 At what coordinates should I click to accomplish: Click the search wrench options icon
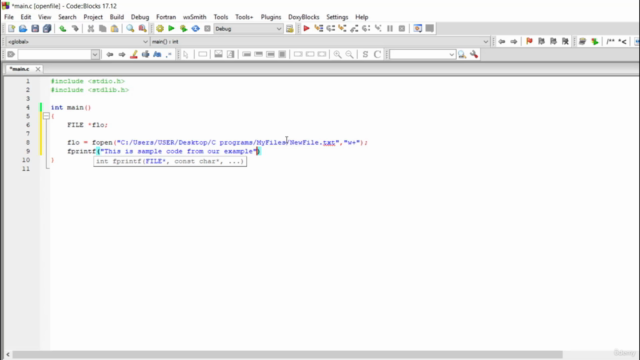[474, 54]
